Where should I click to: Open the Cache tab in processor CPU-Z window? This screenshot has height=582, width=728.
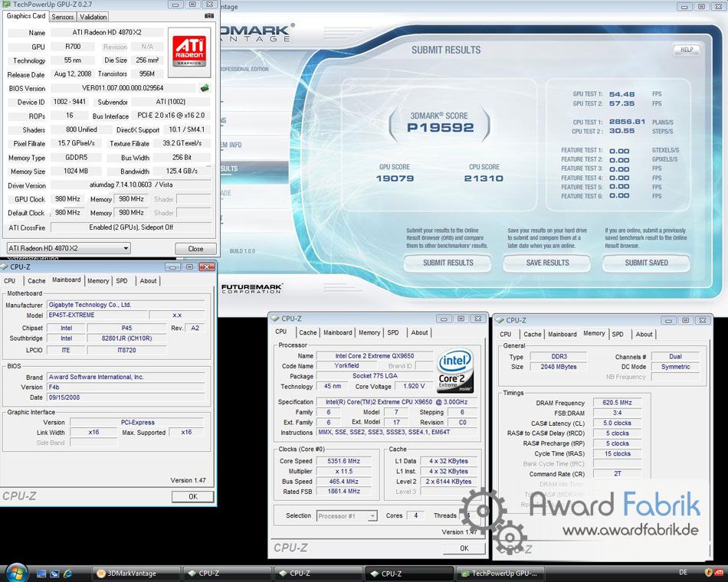[307, 333]
